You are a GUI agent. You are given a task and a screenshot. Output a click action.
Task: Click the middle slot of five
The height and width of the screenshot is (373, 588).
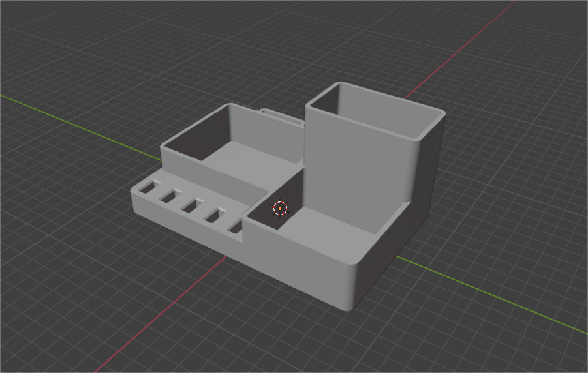(x=191, y=205)
